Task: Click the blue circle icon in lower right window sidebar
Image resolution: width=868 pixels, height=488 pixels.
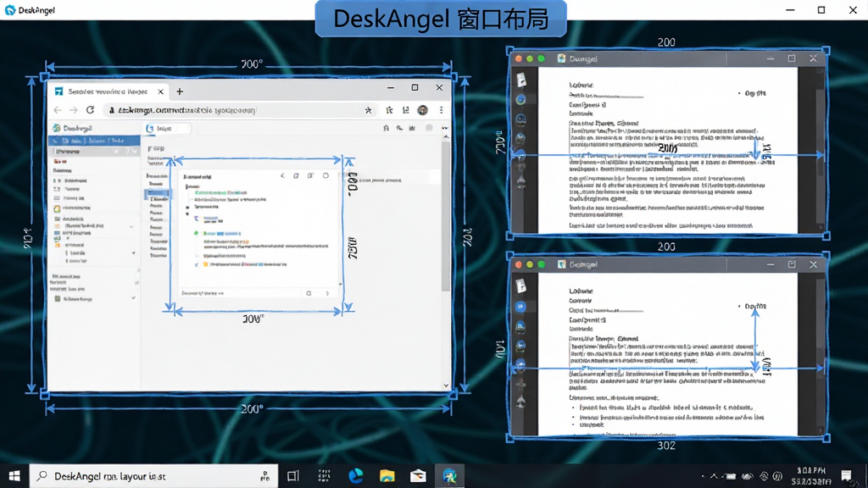Action: pyautogui.click(x=520, y=307)
